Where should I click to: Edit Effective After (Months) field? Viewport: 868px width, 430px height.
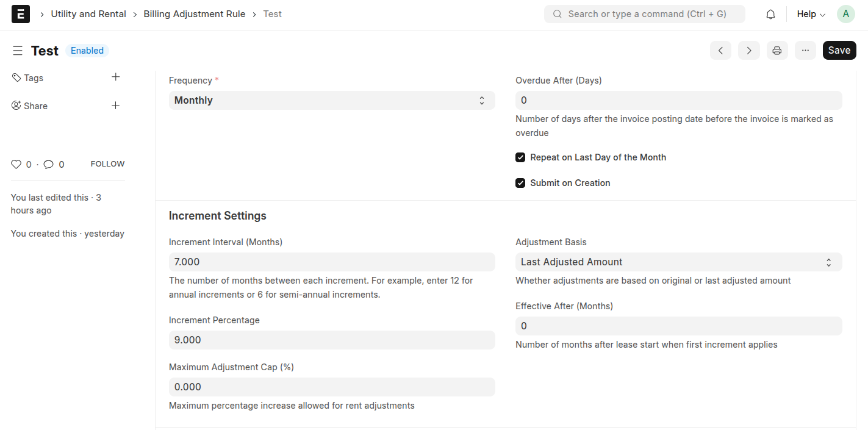678,326
